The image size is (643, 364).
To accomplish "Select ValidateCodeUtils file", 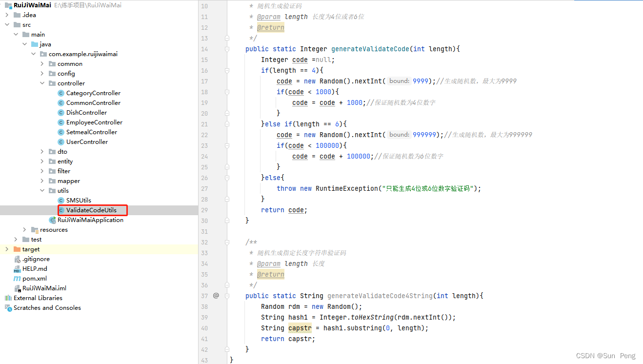I will pyautogui.click(x=91, y=210).
